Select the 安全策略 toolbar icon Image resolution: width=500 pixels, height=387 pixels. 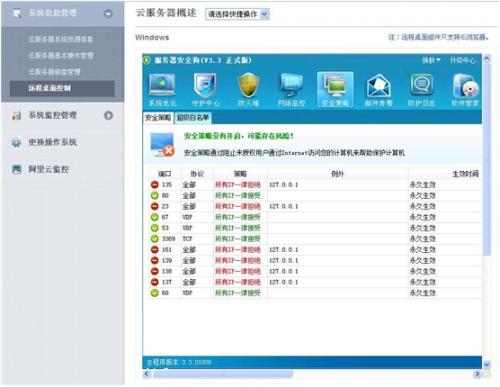click(335, 89)
